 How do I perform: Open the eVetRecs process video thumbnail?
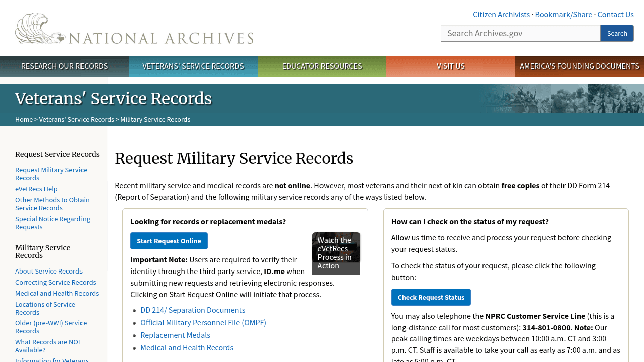336,253
